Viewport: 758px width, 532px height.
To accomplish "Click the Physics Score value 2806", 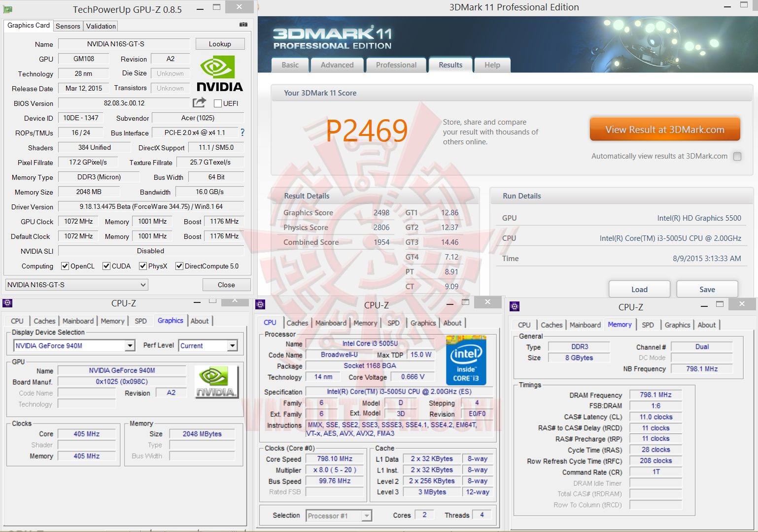I will 381,228.
